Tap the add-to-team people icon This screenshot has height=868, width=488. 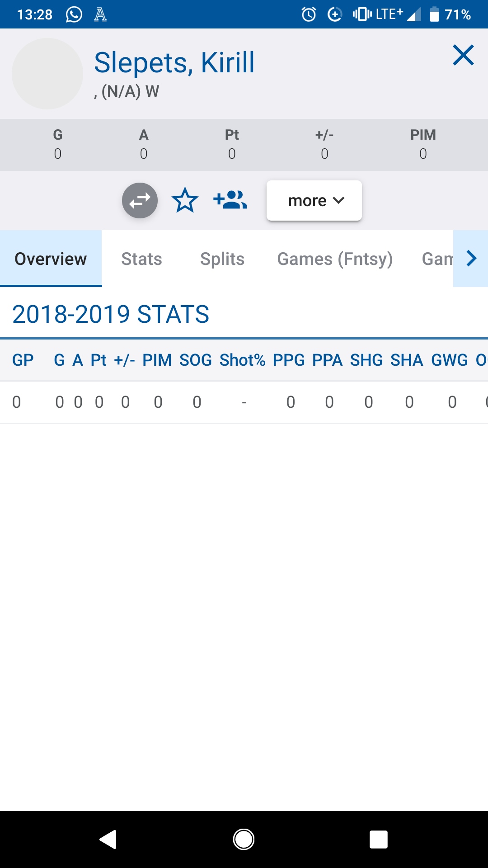(230, 200)
